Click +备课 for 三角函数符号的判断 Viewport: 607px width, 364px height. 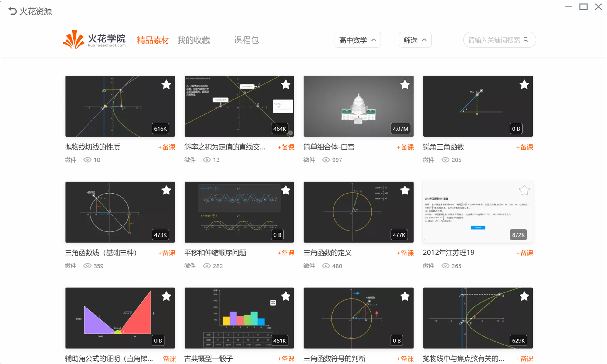click(x=405, y=359)
